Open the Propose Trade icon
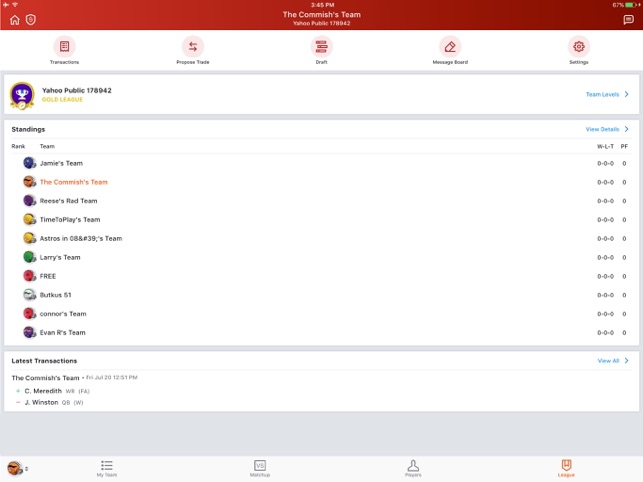The image size is (643, 482). point(193,46)
